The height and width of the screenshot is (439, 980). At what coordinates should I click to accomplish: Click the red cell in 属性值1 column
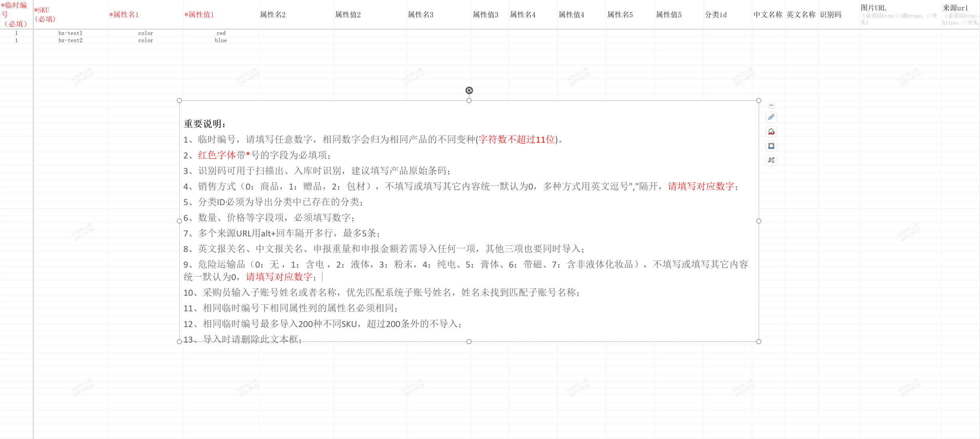pyautogui.click(x=221, y=33)
